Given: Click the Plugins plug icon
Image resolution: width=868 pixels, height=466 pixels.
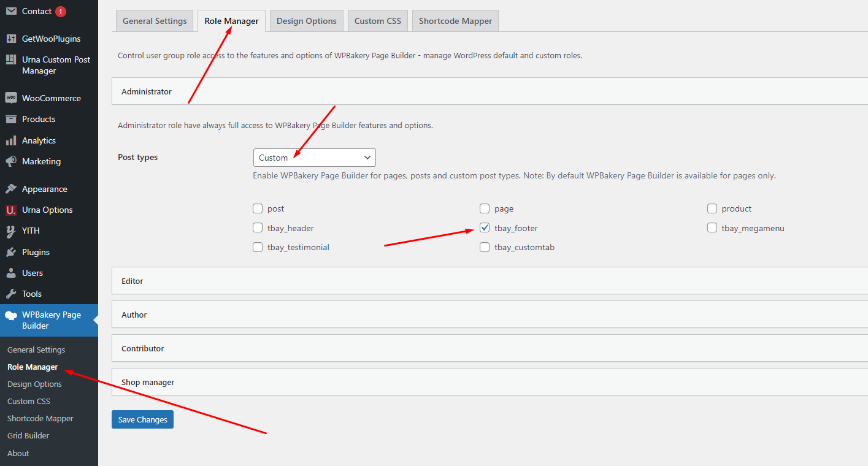Looking at the screenshot, I should coord(11,252).
